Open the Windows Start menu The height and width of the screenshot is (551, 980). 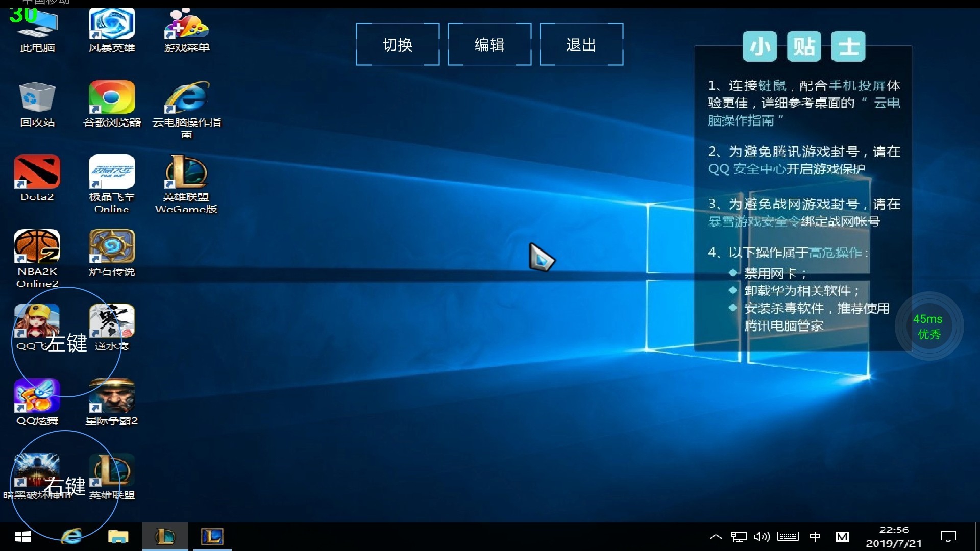click(x=23, y=537)
